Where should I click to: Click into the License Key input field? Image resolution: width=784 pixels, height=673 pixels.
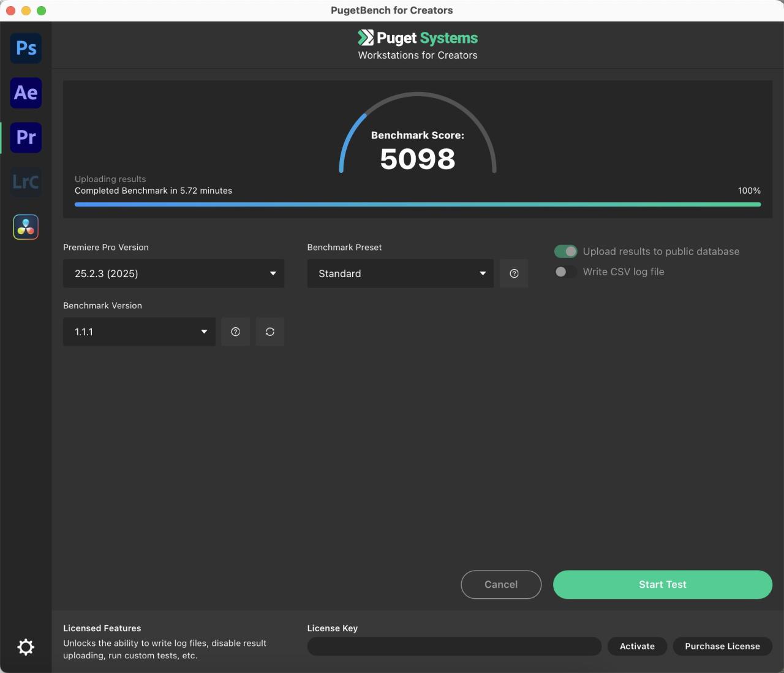454,646
